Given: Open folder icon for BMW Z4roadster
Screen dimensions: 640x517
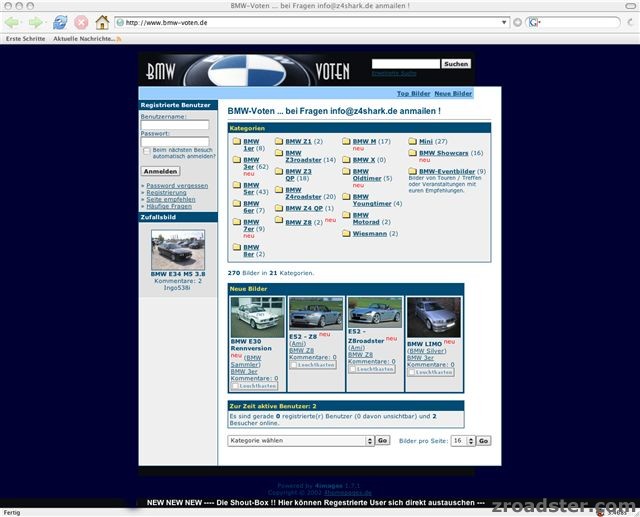Looking at the screenshot, I should point(279,190).
